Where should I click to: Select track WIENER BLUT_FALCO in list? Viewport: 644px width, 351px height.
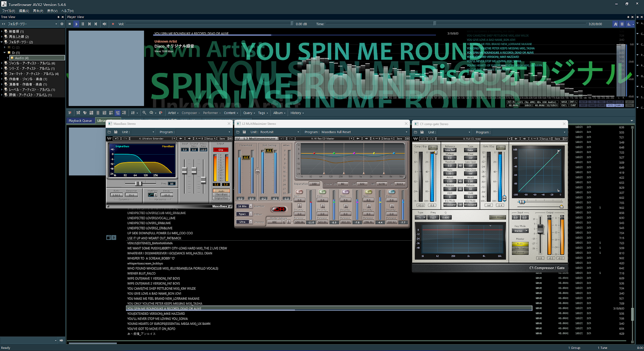coord(141,273)
